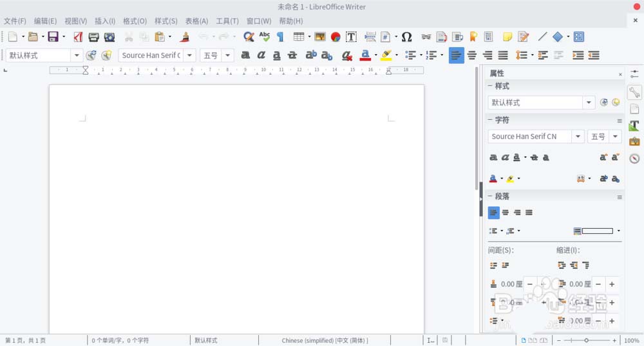Viewport: 644px width, 346px height.
Task: Click the language field in status bar
Action: click(325, 340)
